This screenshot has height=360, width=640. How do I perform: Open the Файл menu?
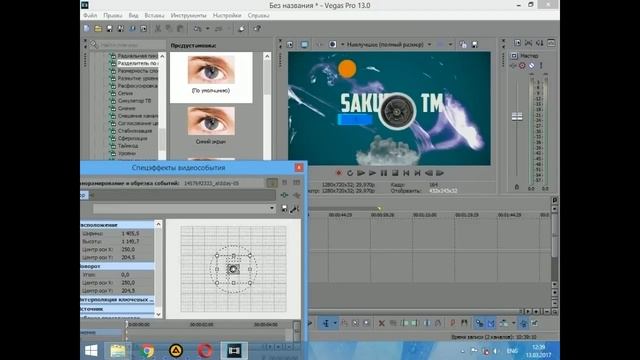90,16
